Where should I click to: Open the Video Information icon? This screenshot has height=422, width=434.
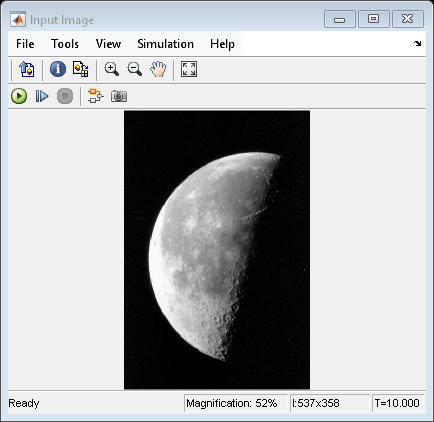[58, 69]
